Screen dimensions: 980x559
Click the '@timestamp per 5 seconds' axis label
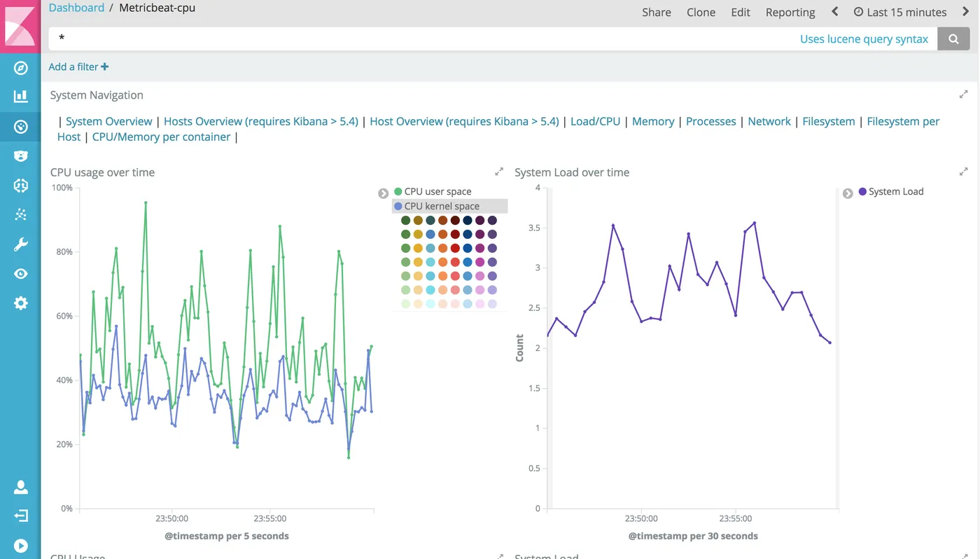tap(227, 536)
